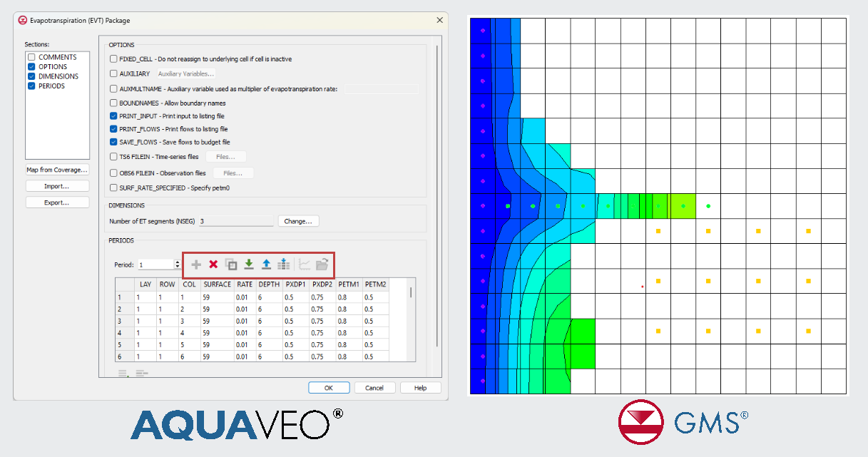Click the gray plus add period icon
This screenshot has height=457, width=868.
tap(196, 265)
